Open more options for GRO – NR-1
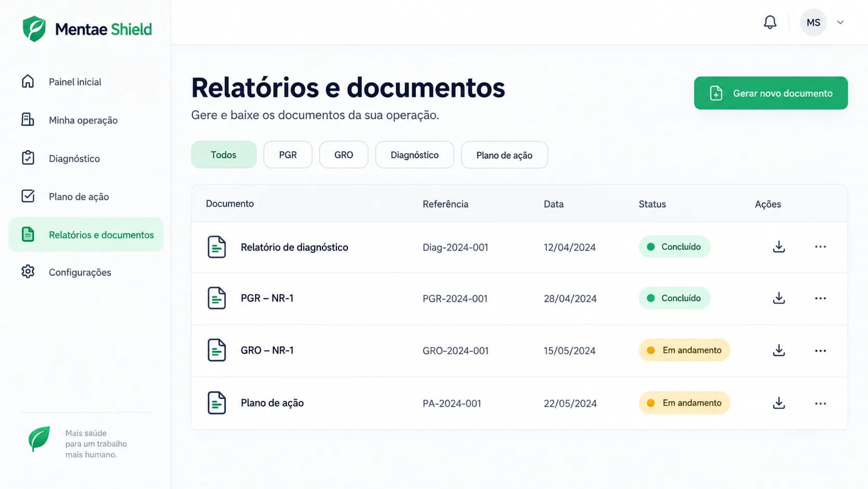The height and width of the screenshot is (489, 868). coord(820,351)
